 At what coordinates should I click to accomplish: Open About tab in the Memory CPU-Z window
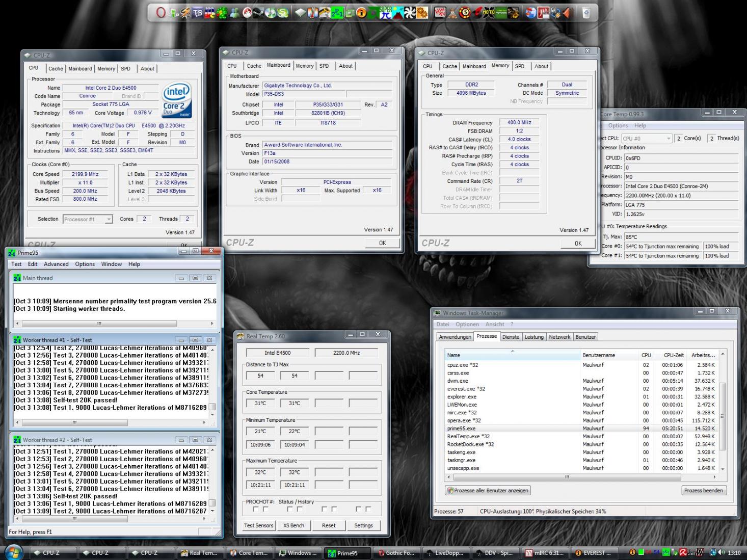(541, 66)
